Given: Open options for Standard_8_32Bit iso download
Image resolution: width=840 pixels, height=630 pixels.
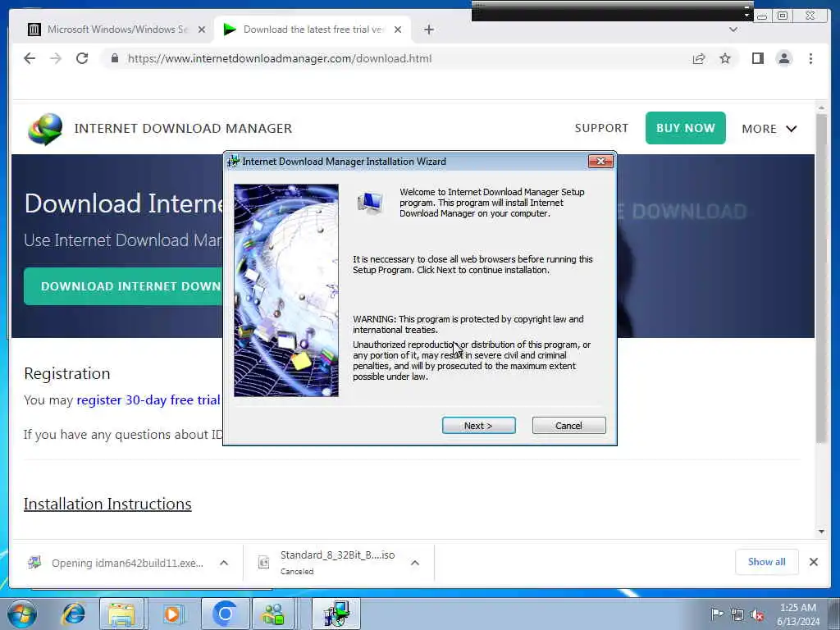Looking at the screenshot, I should [414, 563].
